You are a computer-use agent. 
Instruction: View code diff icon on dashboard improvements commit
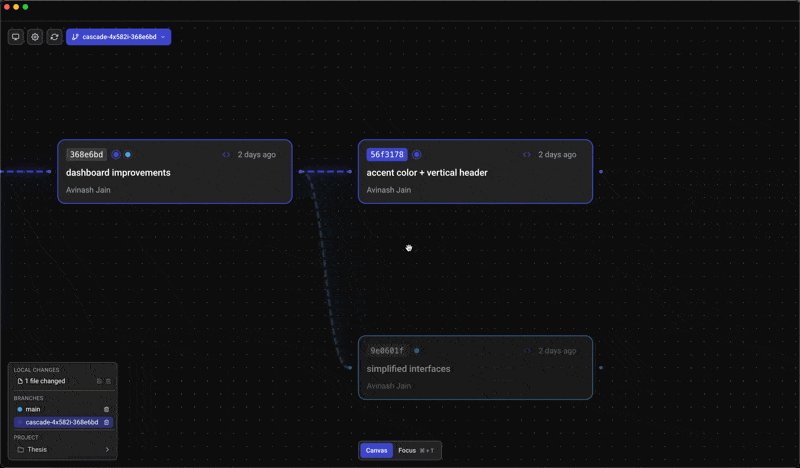click(226, 155)
